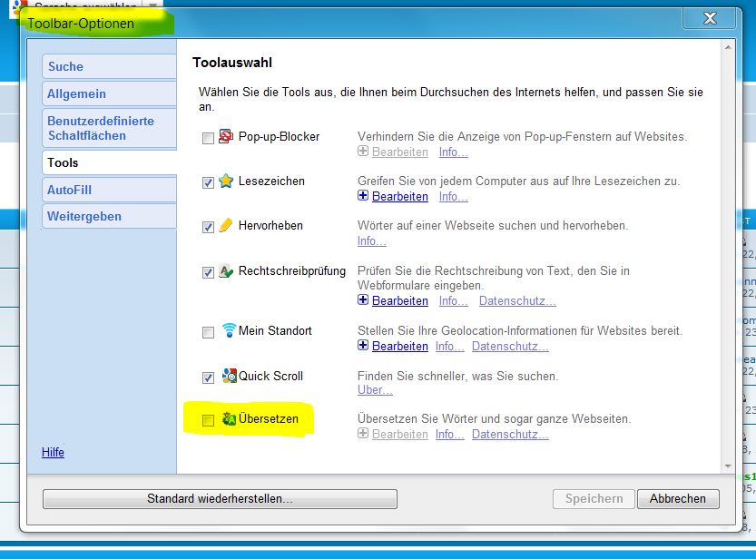Screen dimensions: 756x559
Task: Open Info link under Hervorheben
Action: tap(372, 240)
